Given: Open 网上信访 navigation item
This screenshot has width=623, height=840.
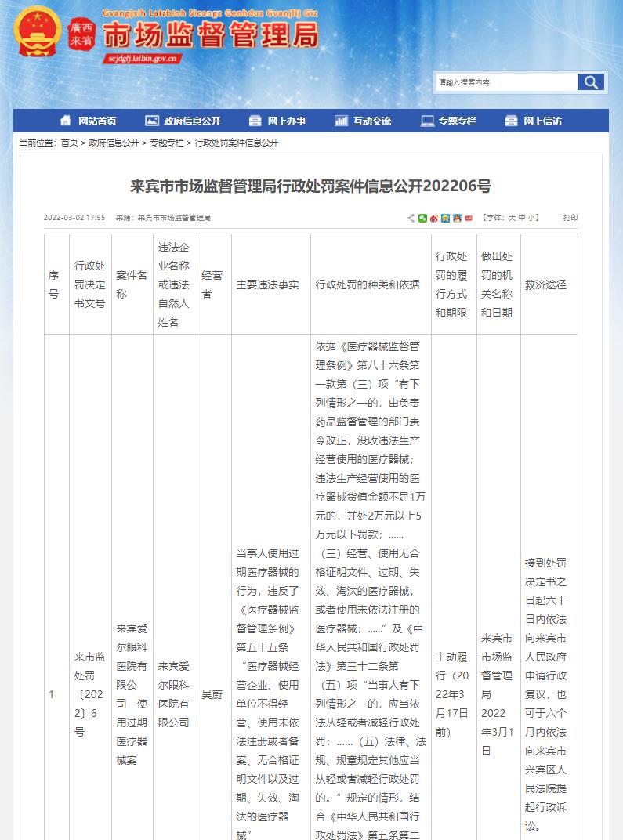Looking at the screenshot, I should coord(534,121).
